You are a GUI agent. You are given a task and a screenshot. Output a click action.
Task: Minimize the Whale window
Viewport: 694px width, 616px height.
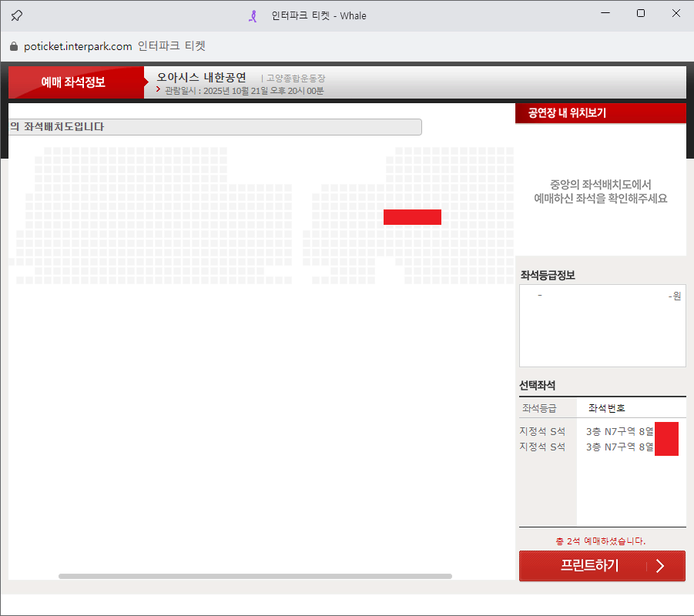pyautogui.click(x=605, y=13)
